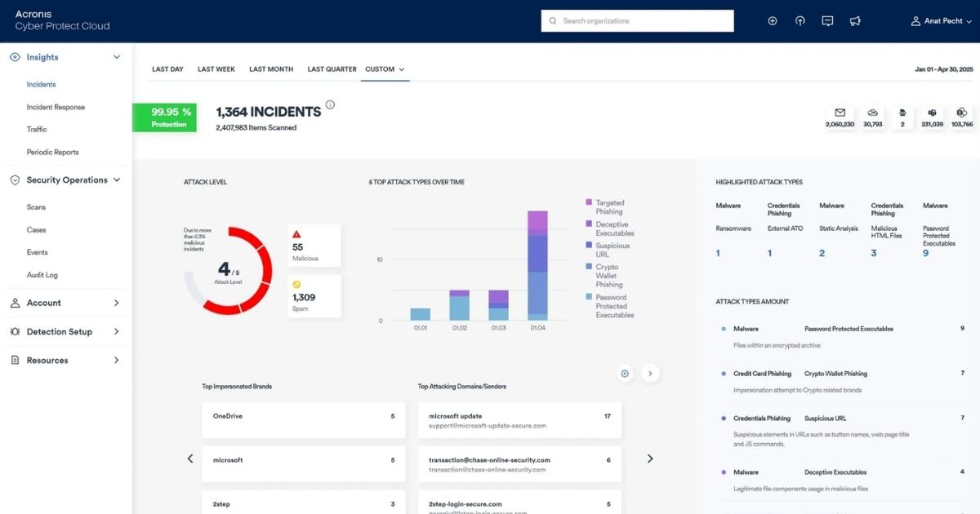980x514 pixels.
Task: Open the Anat Pecht user menu
Action: pyautogui.click(x=943, y=21)
